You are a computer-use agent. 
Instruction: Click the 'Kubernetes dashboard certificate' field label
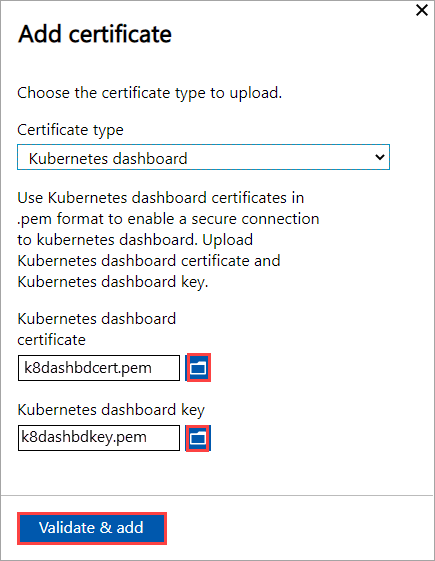[x=97, y=329]
